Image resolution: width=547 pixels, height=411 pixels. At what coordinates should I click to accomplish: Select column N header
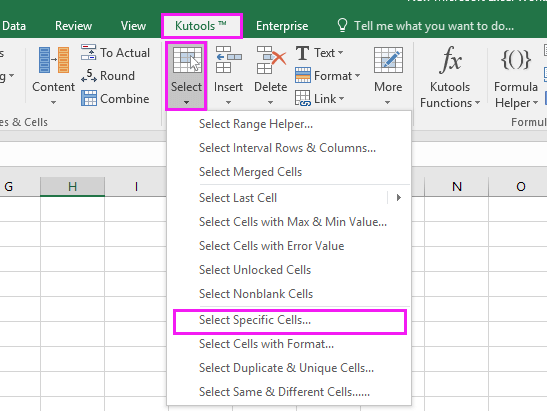[x=457, y=187]
